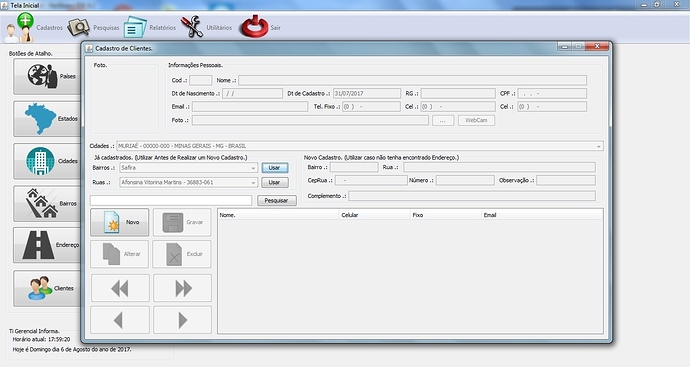
Task: Click the Alterar button
Action: coord(120,254)
